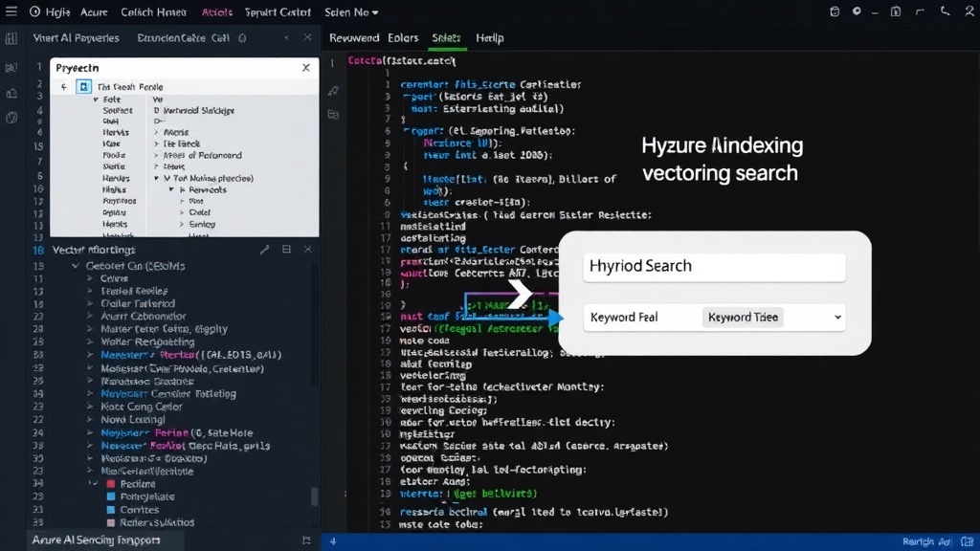Click "Rentgin Ad" in the status bar
The image size is (980, 551).
926,541
